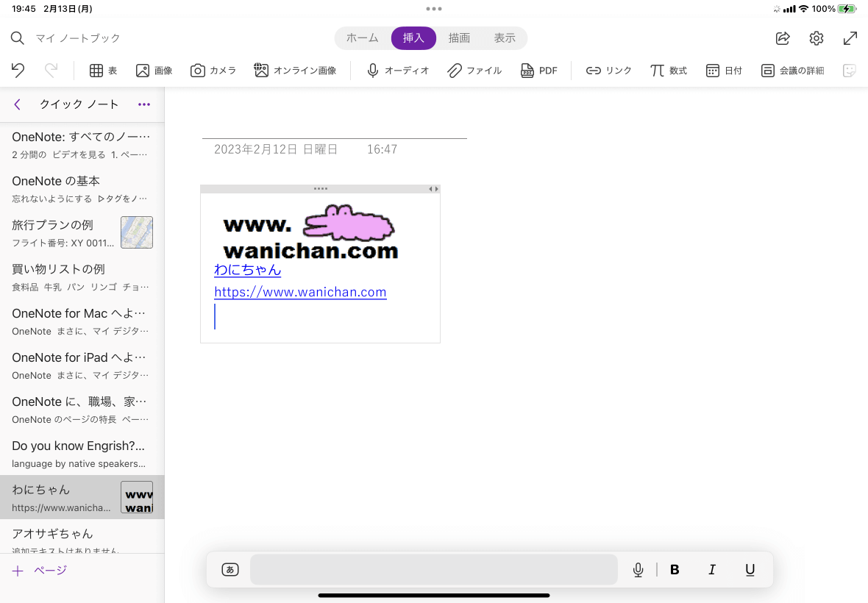The width and height of the screenshot is (868, 603).
Task: Undo the last action
Action: (18, 71)
